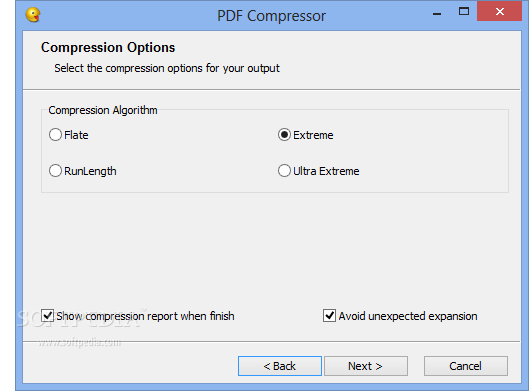This screenshot has height=391, width=529.
Task: Click the PDF Compressor title bar text
Action: (x=271, y=16)
